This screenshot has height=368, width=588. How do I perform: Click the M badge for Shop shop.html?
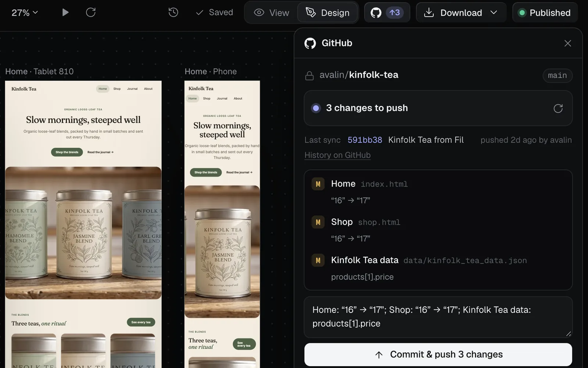pyautogui.click(x=318, y=222)
